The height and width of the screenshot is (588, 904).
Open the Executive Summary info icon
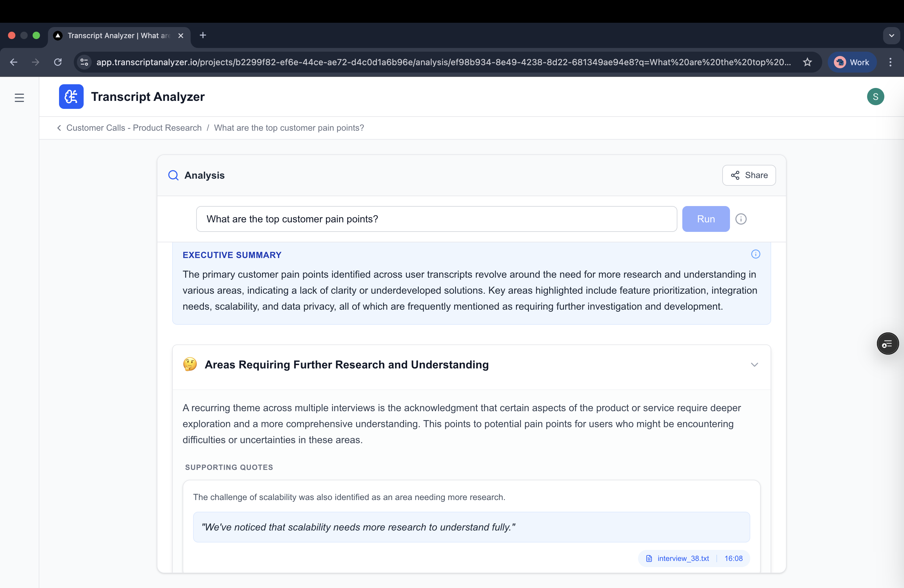pos(755,254)
